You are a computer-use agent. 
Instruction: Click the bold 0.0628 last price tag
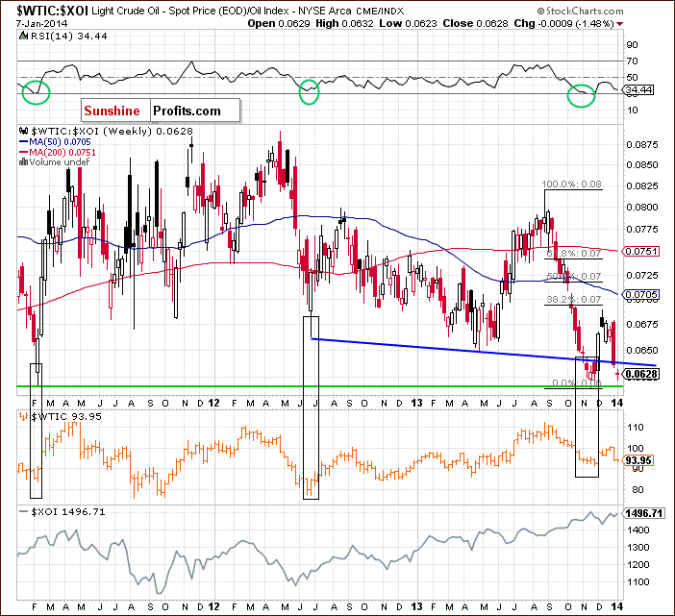641,374
